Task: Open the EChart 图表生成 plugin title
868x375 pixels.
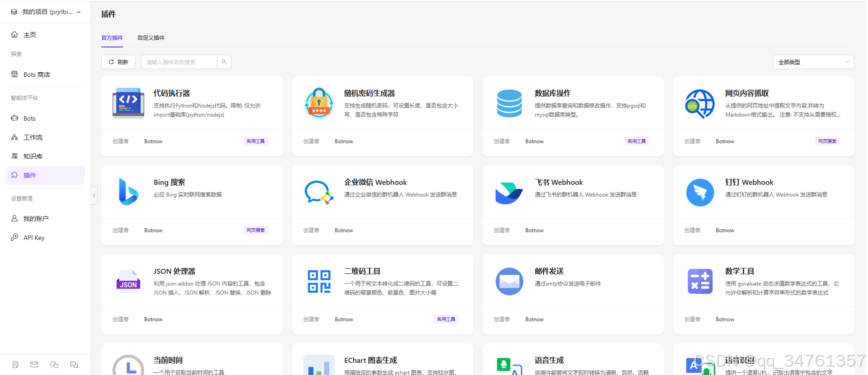Action: (370, 360)
